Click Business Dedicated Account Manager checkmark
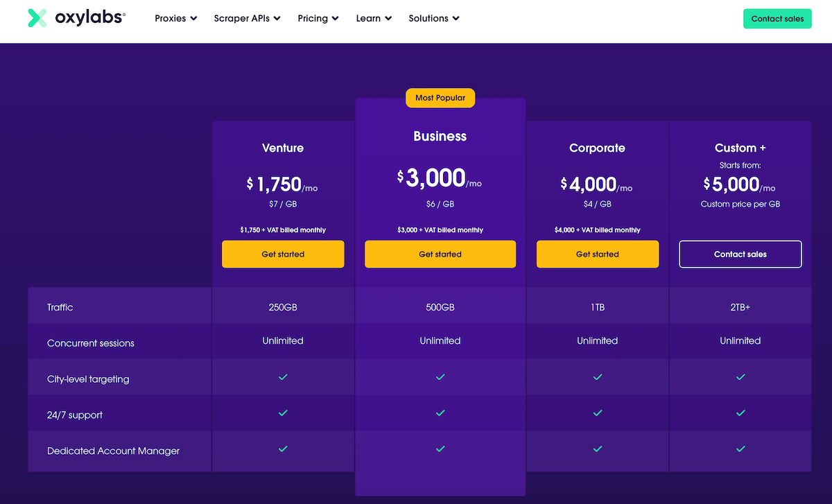Screen dimensions: 832x504 pyautogui.click(x=440, y=449)
